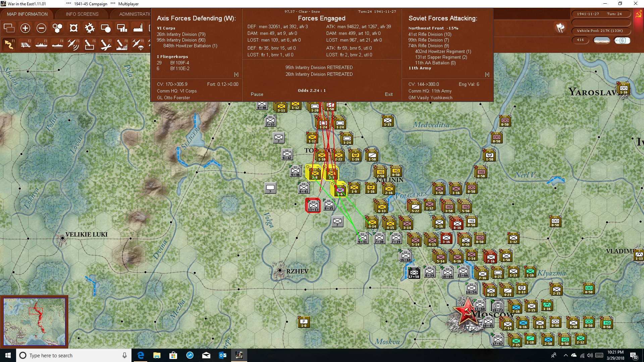Image resolution: width=644 pixels, height=362 pixels.
Task: Open the notification center icon
Action: (x=634, y=356)
